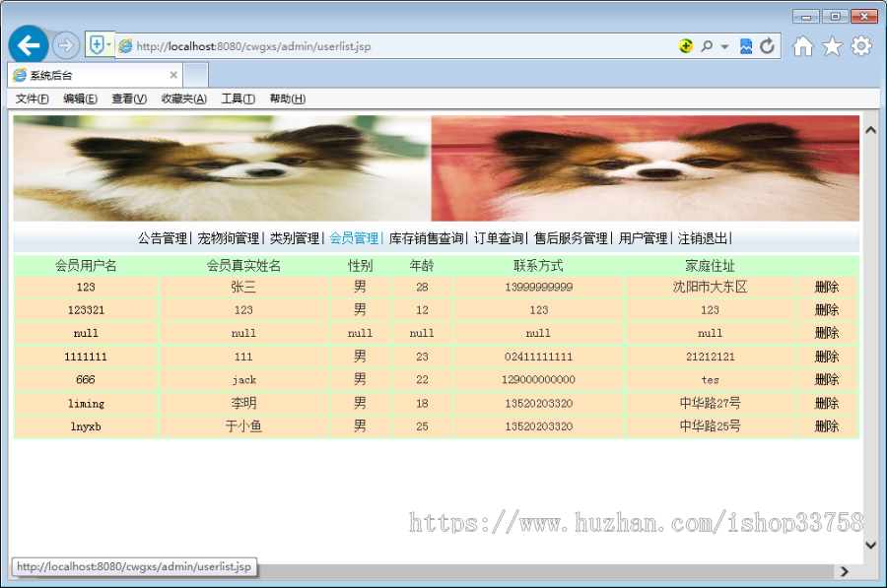Go to 宠物狗管理 navigation link
The image size is (887, 588).
tap(229, 238)
